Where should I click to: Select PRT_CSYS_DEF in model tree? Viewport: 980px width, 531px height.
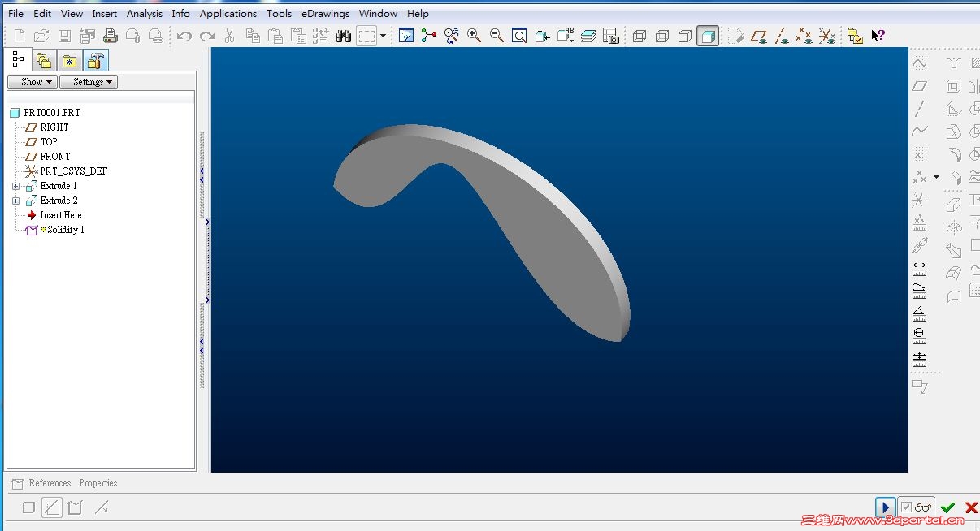pos(73,171)
